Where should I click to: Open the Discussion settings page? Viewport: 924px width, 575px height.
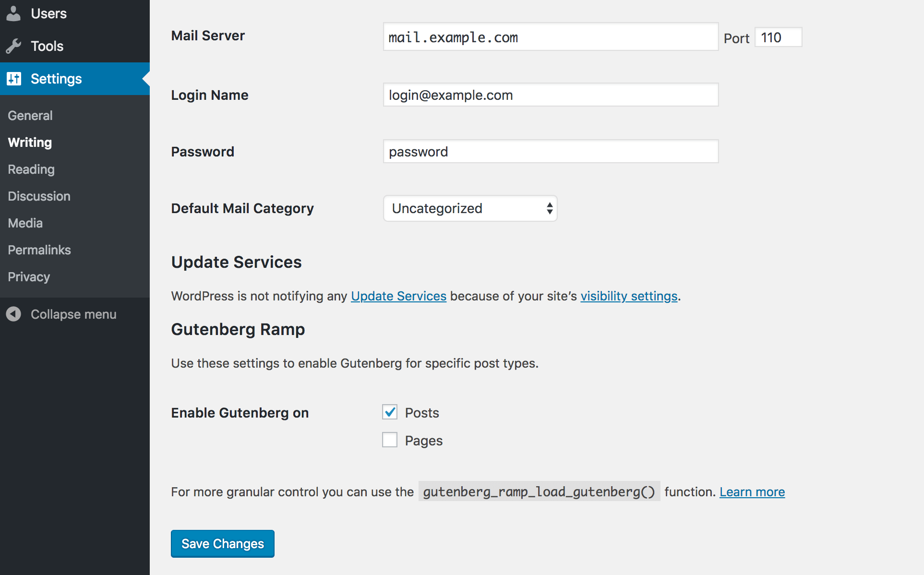click(x=39, y=196)
